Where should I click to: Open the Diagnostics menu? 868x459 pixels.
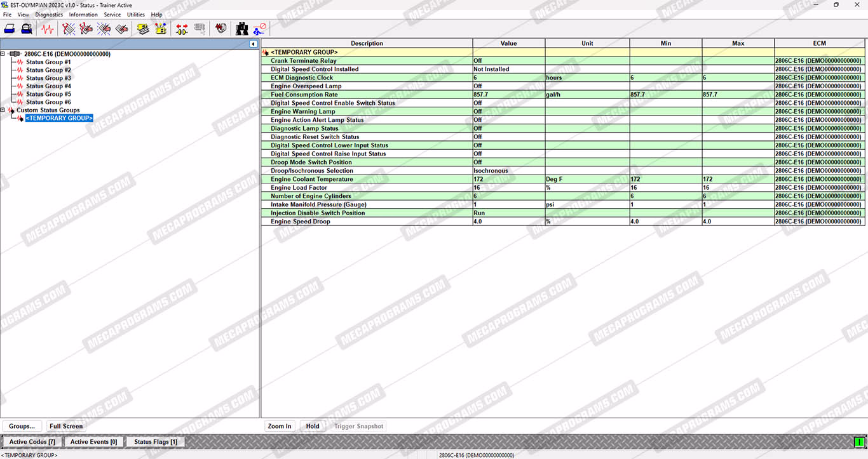click(49, 15)
